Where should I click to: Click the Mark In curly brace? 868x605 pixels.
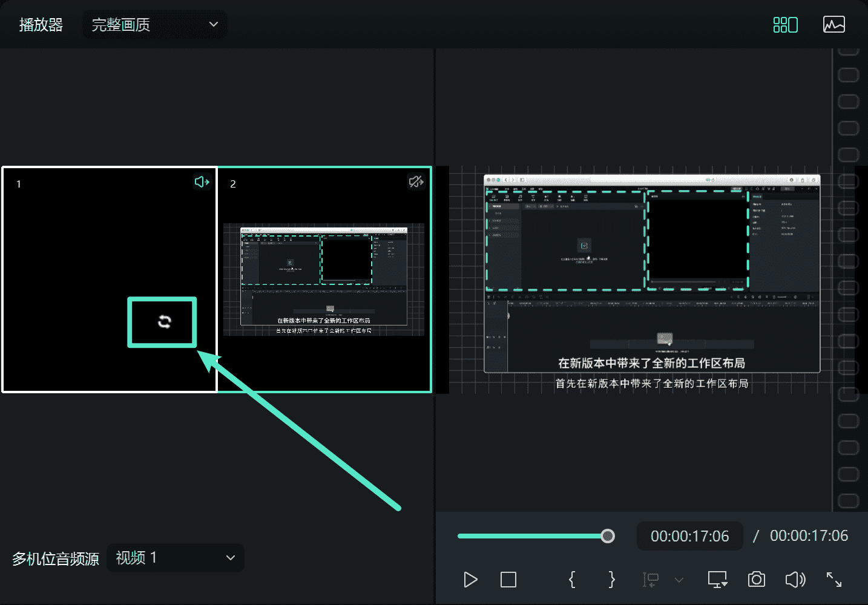(572, 580)
